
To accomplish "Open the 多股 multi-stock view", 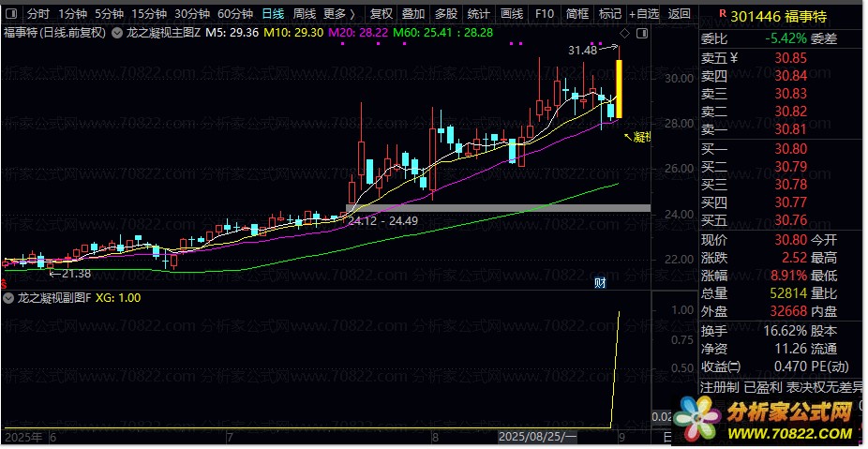I will click(x=445, y=14).
